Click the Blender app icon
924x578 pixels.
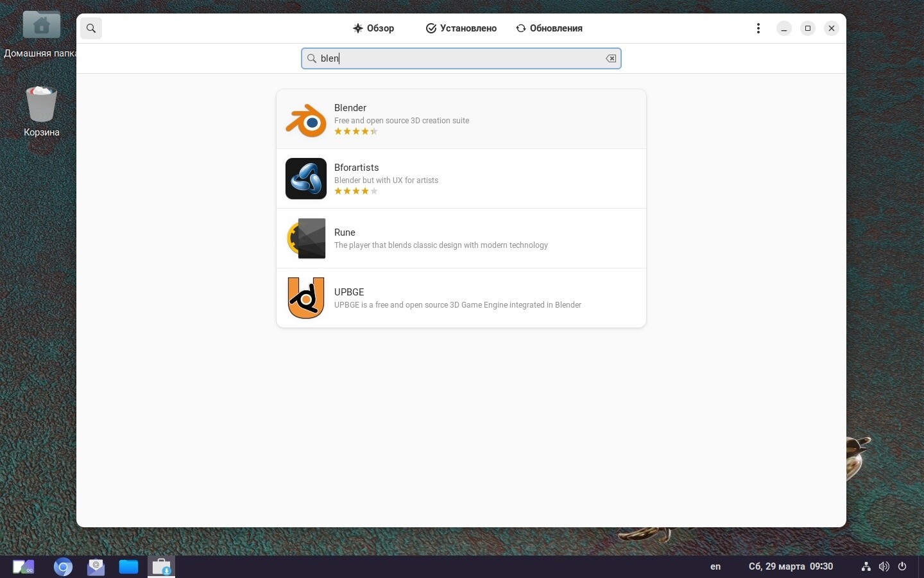pos(306,119)
